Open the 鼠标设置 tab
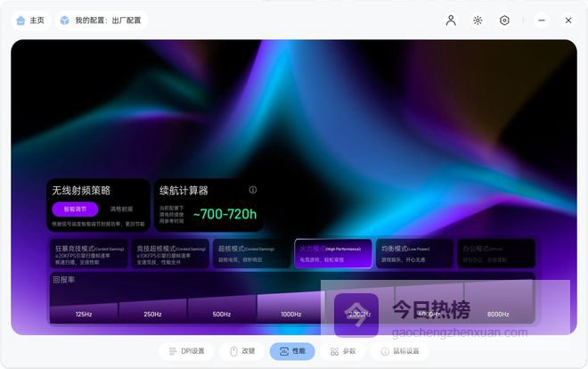 click(399, 351)
